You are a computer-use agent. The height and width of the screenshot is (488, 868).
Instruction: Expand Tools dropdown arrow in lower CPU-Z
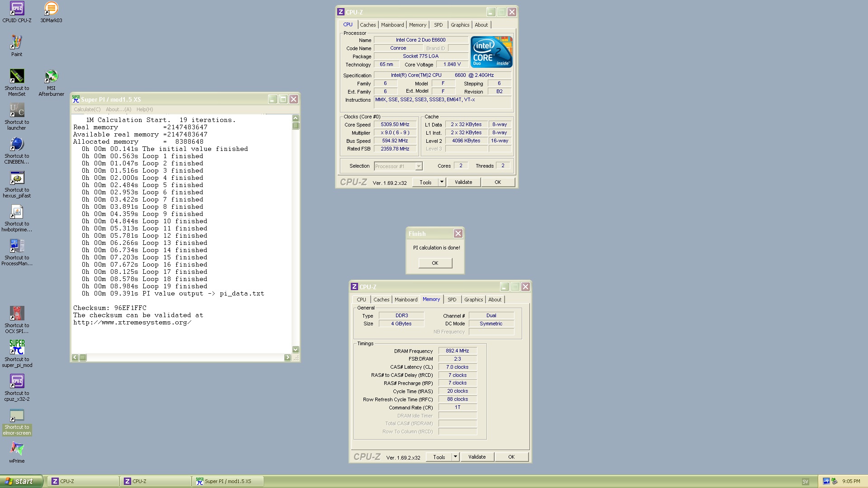coord(455,457)
